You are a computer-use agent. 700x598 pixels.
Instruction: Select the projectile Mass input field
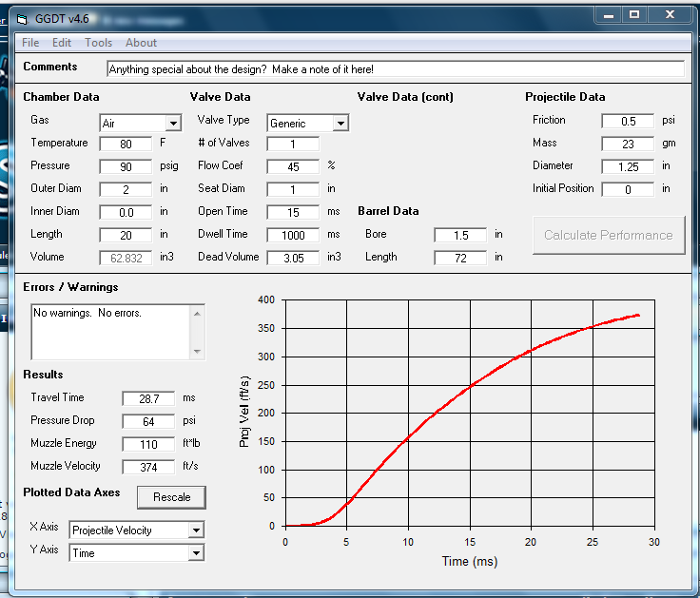tap(627, 144)
